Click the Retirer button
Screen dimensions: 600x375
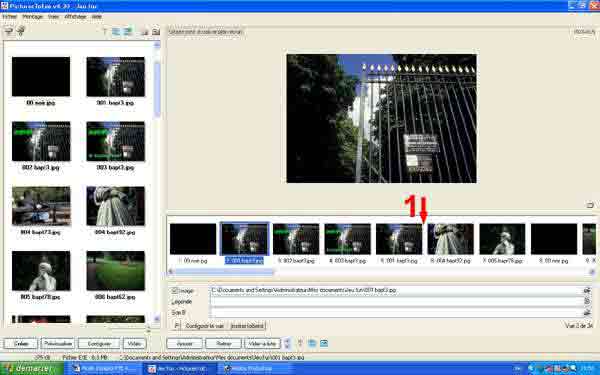(x=224, y=344)
